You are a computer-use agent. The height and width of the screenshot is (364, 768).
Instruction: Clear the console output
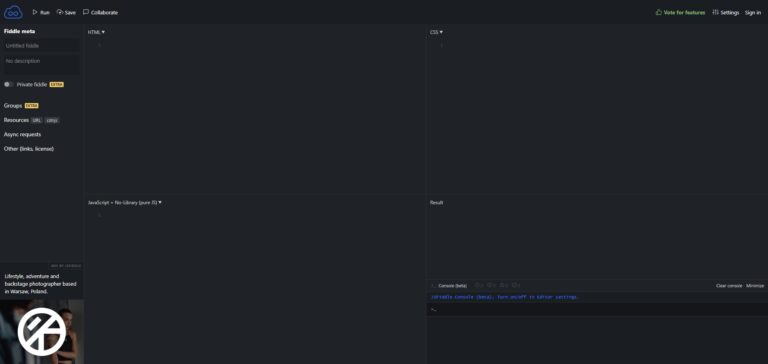tap(729, 286)
